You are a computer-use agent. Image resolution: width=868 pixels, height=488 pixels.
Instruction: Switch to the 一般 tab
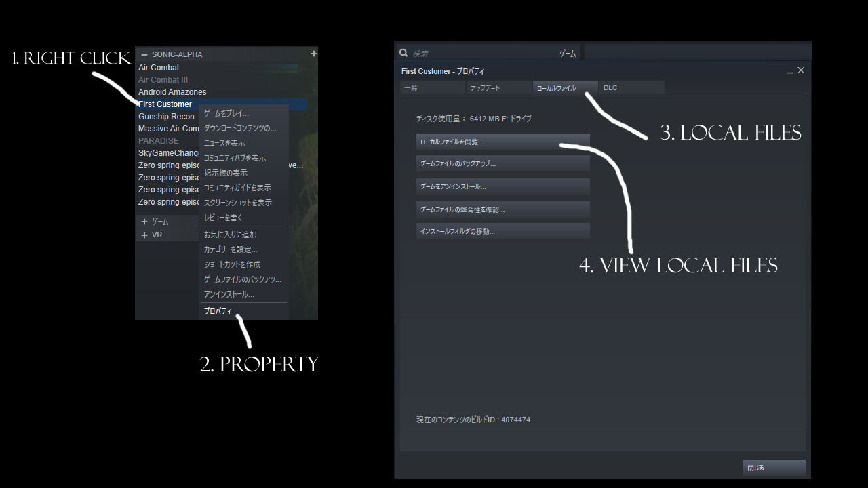point(432,88)
